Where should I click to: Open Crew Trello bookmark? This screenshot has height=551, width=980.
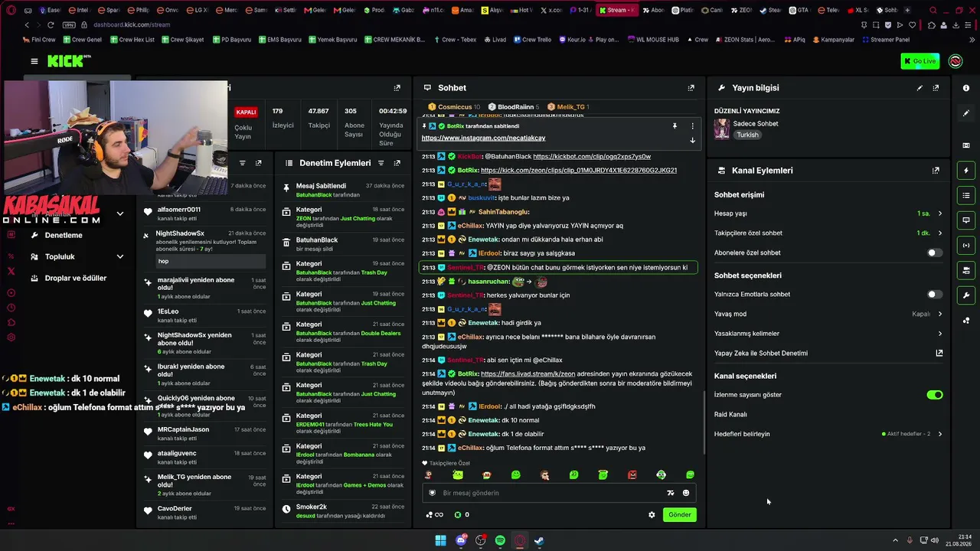coord(531,40)
